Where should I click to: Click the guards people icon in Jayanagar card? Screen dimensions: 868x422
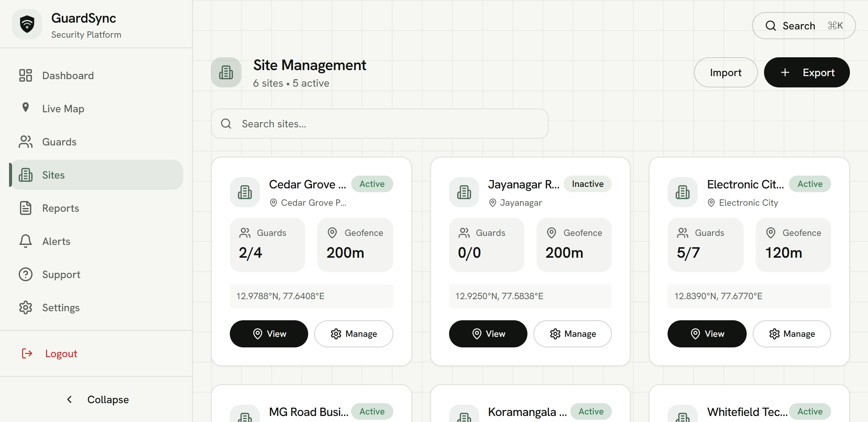tap(464, 233)
